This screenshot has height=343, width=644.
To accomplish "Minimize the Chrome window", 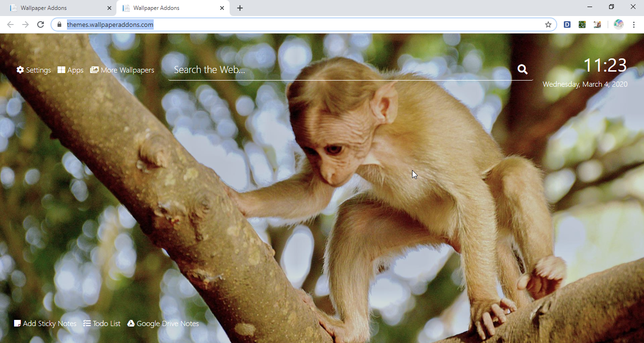I will pyautogui.click(x=590, y=7).
